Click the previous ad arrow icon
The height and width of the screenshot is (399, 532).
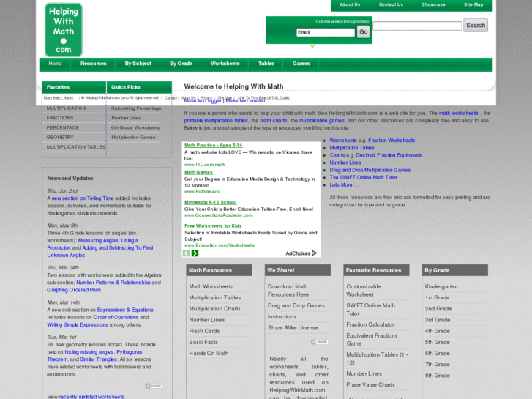pos(187,253)
